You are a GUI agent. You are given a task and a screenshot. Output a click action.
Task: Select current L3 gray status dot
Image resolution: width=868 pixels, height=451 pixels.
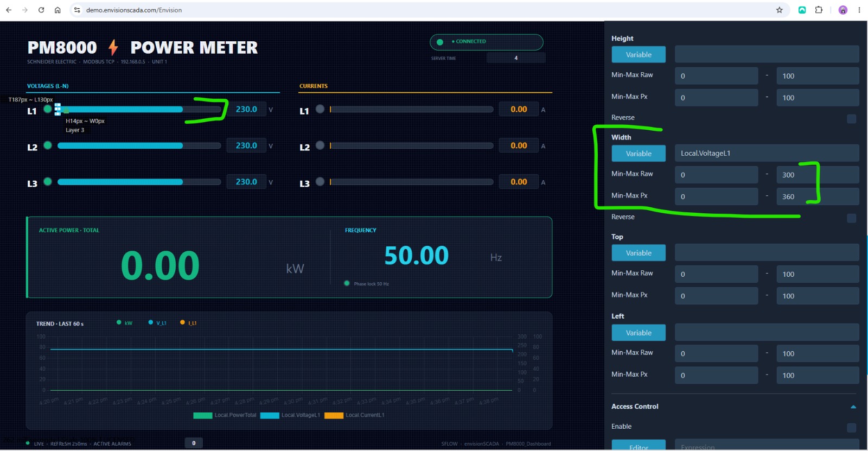[320, 181]
